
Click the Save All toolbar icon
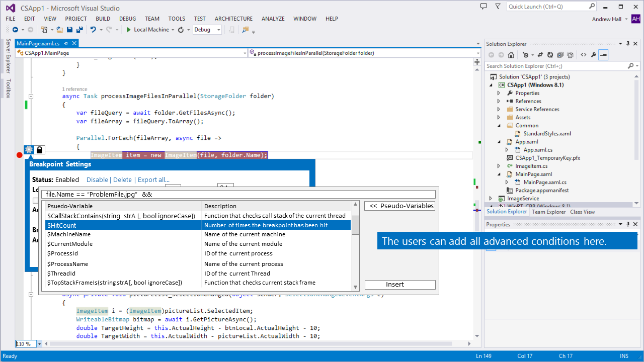pyautogui.click(x=79, y=30)
